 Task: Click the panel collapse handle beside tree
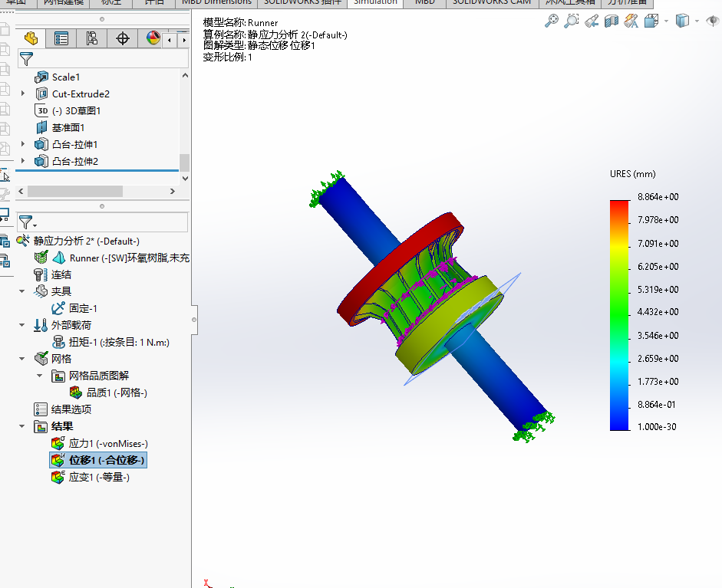click(194, 320)
